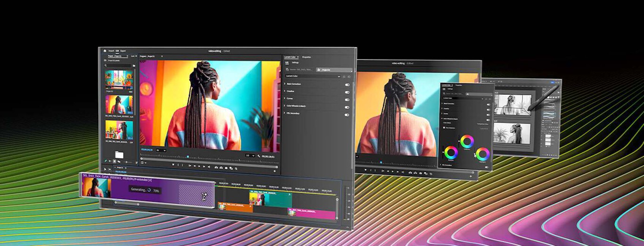Open the Import tab
The image size is (644, 246).
point(111,51)
